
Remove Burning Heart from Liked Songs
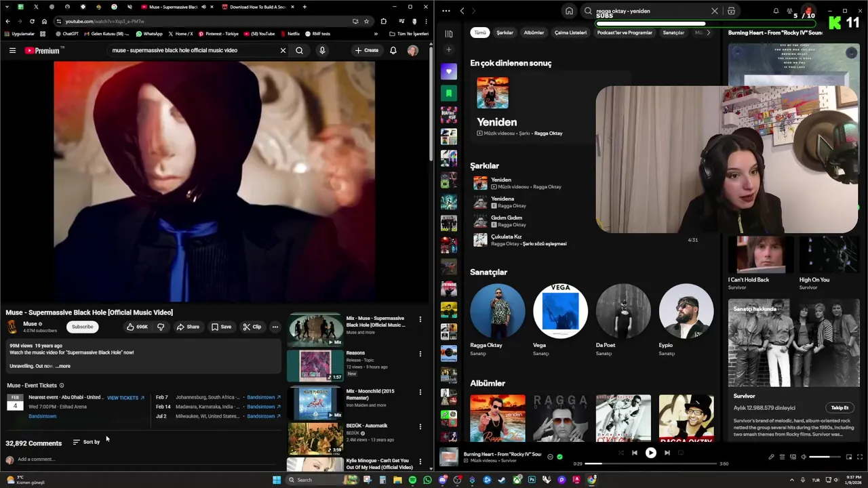[559, 457]
